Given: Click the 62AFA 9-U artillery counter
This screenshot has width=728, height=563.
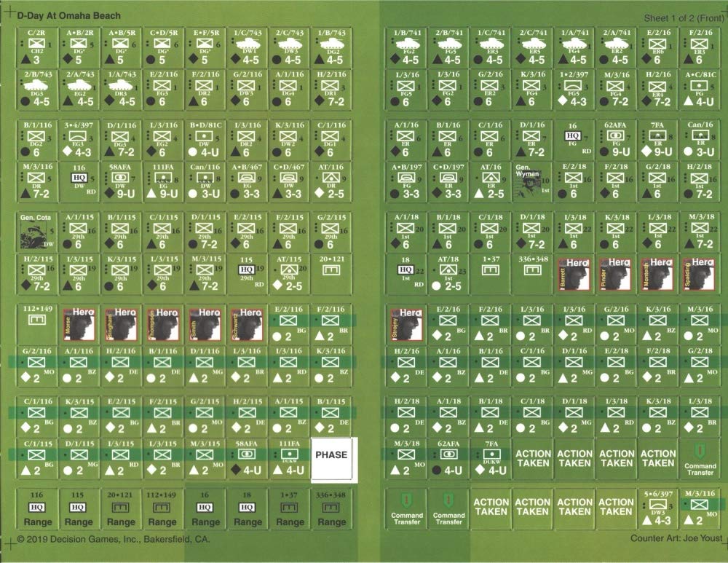Looking at the screenshot, I should 616,141.
